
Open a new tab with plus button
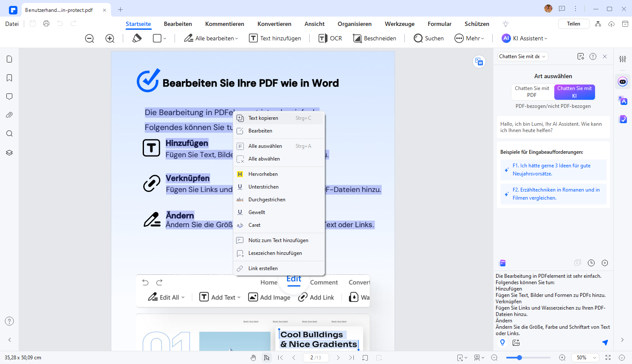[121, 9]
